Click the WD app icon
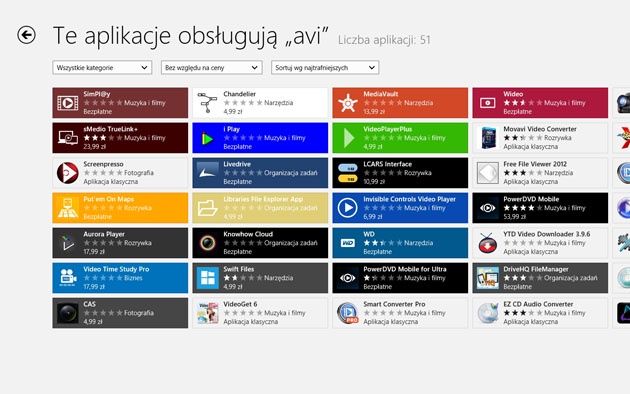630x394 pixels. pos(348,243)
